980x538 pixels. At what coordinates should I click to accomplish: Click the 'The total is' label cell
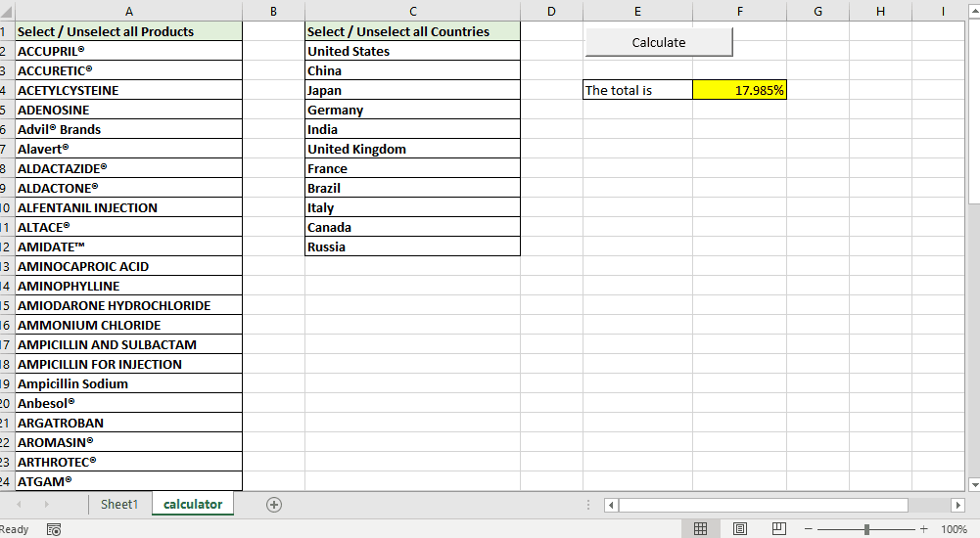pos(637,90)
